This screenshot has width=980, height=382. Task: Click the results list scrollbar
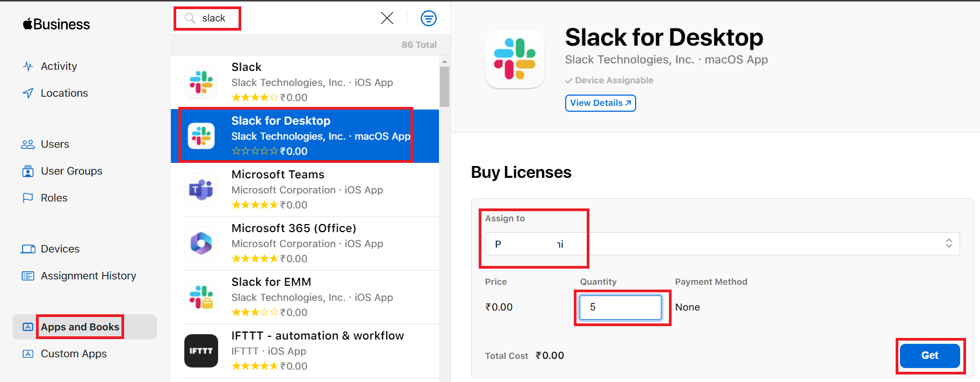coord(444,87)
